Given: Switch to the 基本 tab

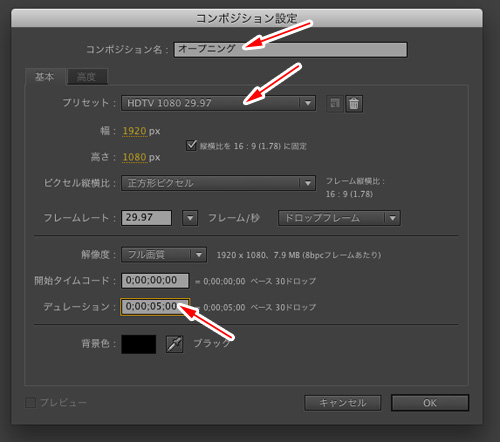Looking at the screenshot, I should (x=45, y=77).
